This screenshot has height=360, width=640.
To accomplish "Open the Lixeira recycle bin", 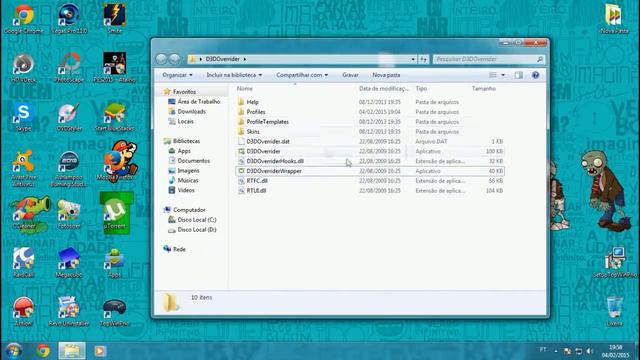I will [614, 311].
